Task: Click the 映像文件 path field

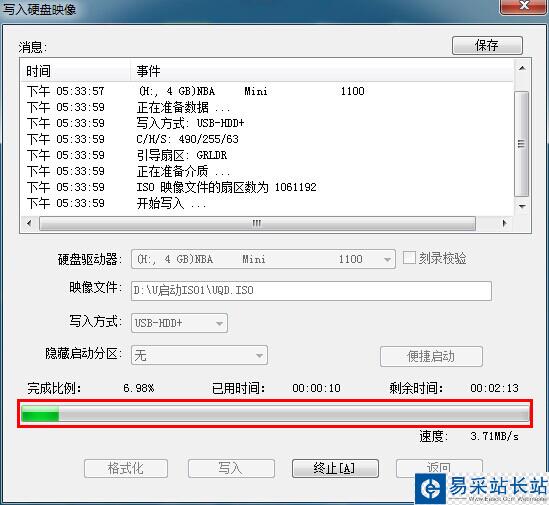Action: (311, 291)
